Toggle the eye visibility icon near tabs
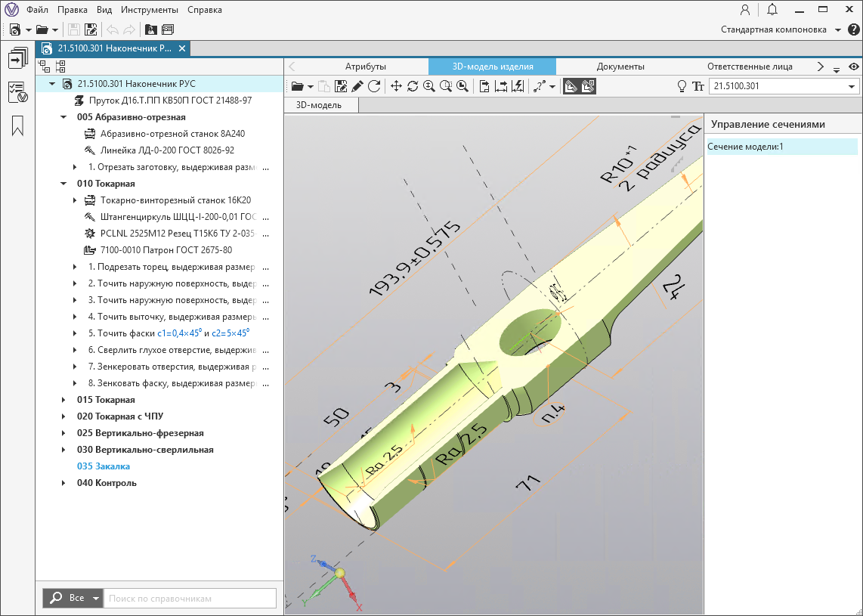Screen dimensions: 863x616 pos(853,67)
